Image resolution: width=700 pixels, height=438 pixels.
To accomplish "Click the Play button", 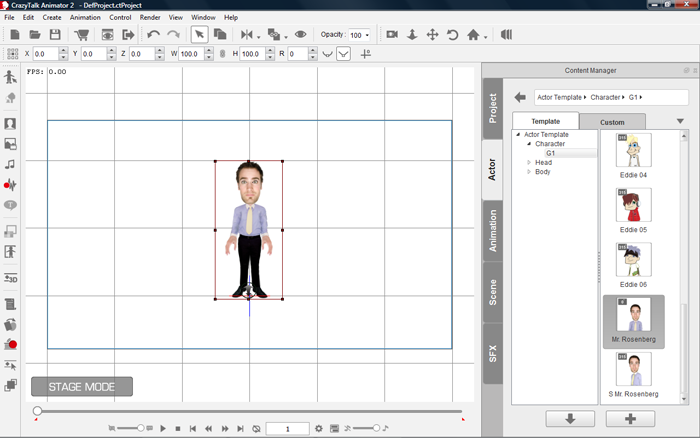I will coord(163,429).
